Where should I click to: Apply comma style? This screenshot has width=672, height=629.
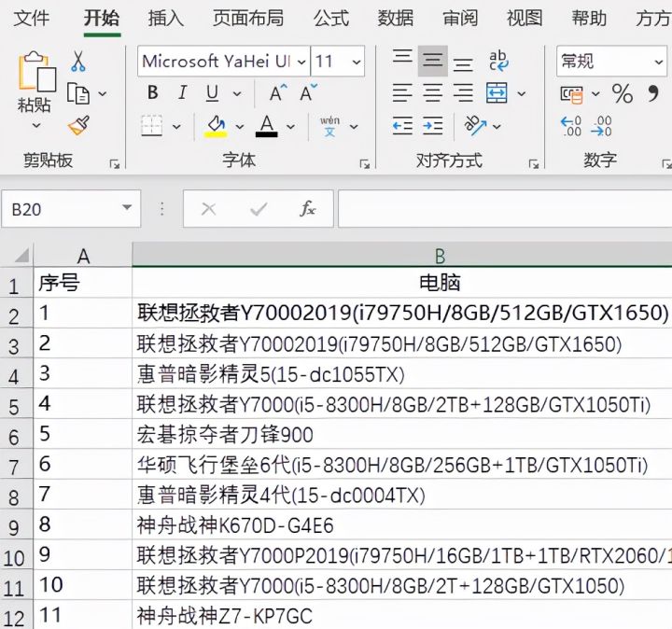(x=652, y=92)
